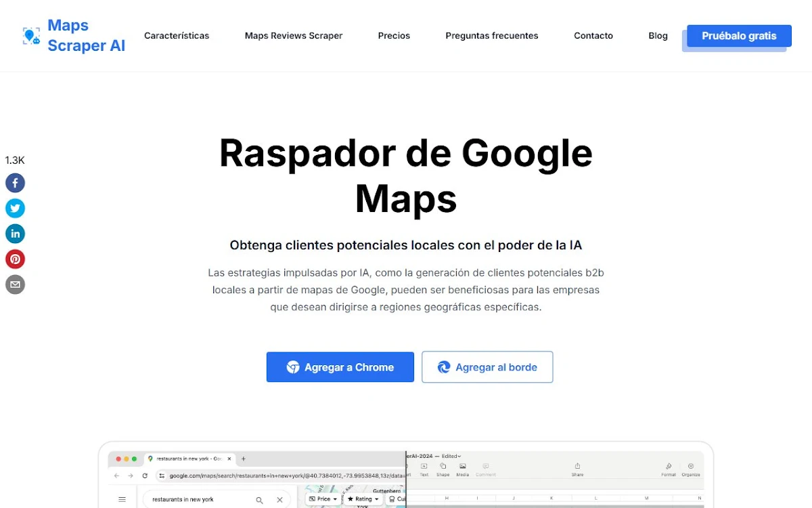Image resolution: width=812 pixels, height=508 pixels.
Task: Open the Precios section
Action: (394, 36)
